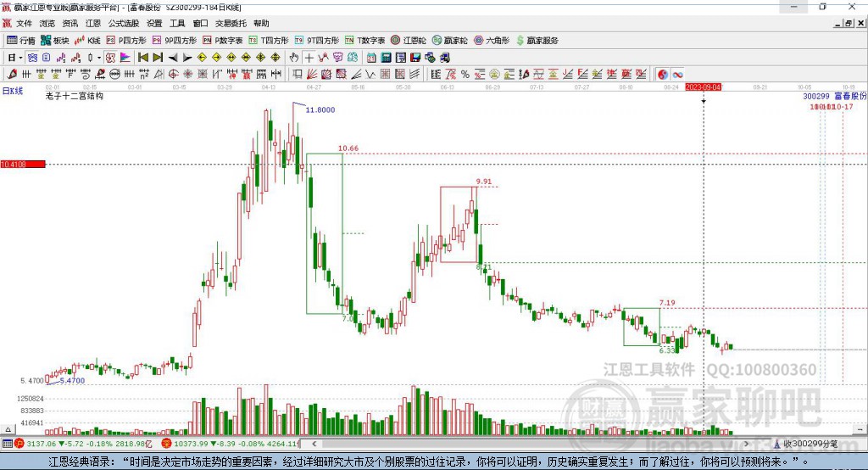Select the Gann fan lines tool
868x470 pixels.
click(312, 75)
